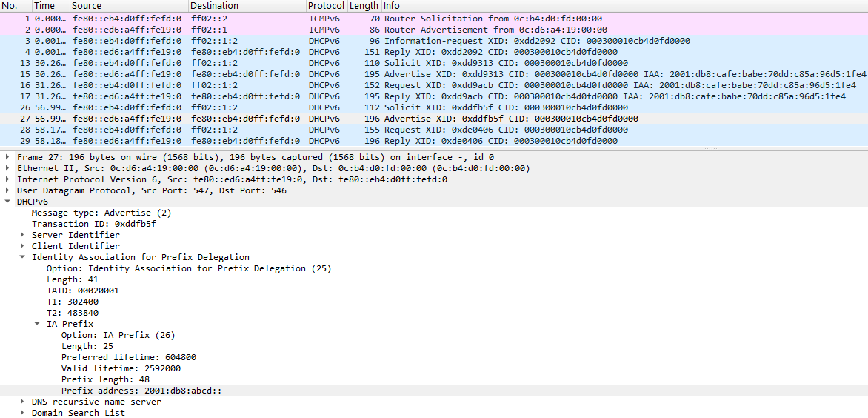Click the pane splitter grip dots
Viewport: 868px width, 418px height.
(710, 148)
